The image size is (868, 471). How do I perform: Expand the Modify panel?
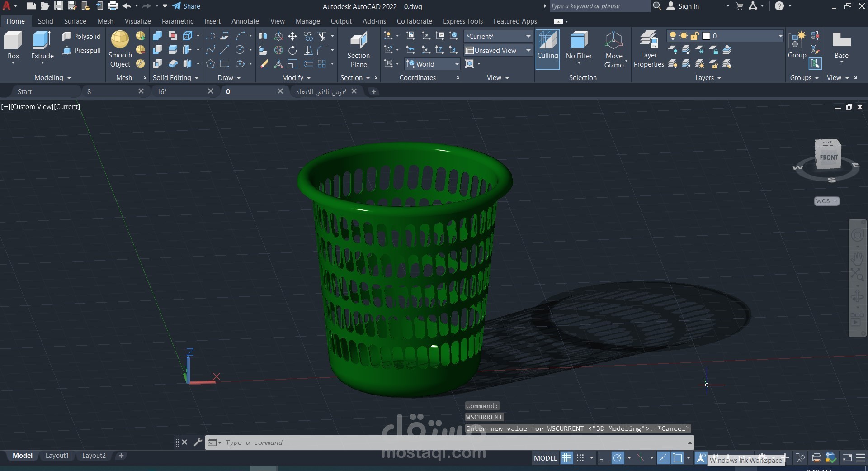pyautogui.click(x=296, y=77)
